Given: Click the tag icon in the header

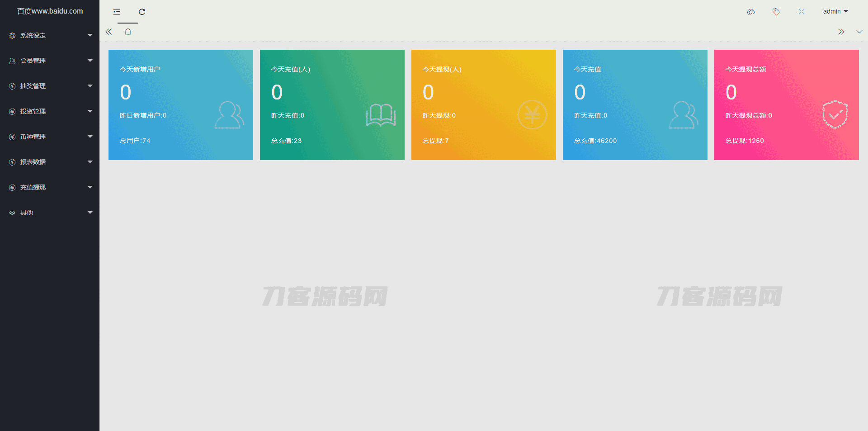Looking at the screenshot, I should [x=776, y=11].
